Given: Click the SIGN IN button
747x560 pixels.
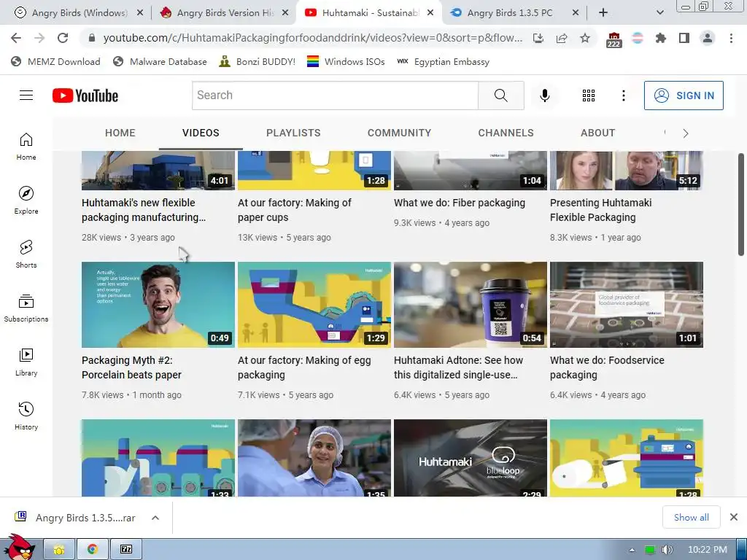Looking at the screenshot, I should [684, 96].
